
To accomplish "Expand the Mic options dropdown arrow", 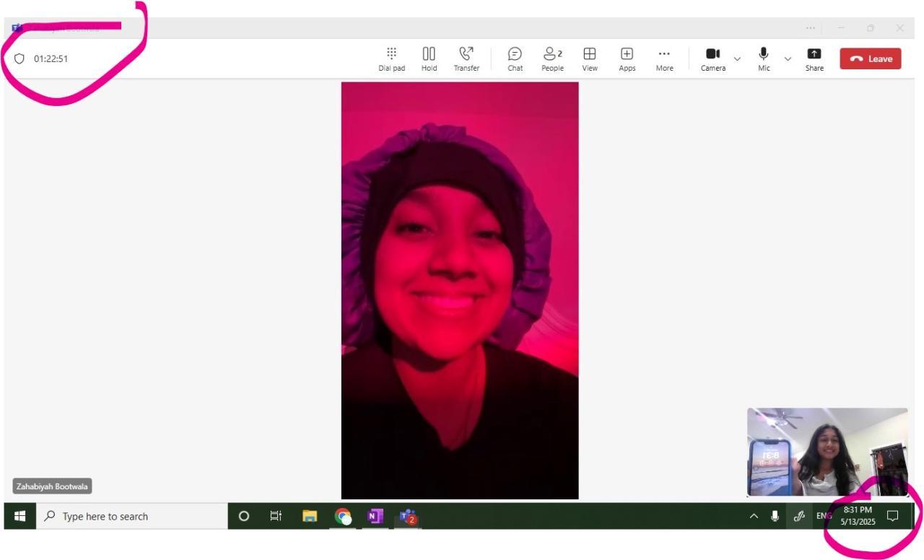I will (788, 58).
